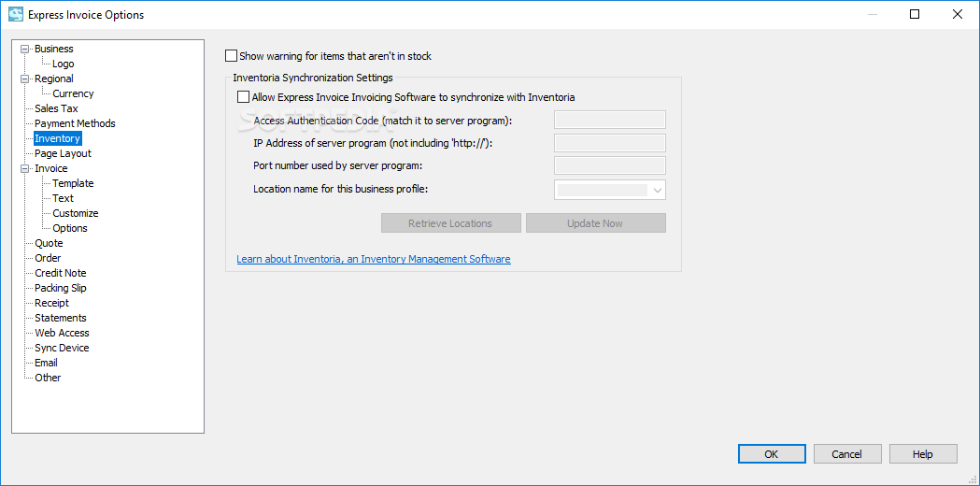Collapse the Regional tree node

coord(24,79)
